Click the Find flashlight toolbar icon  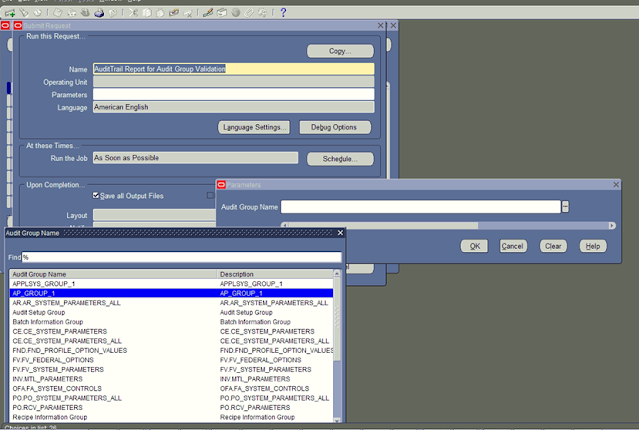(x=23, y=13)
